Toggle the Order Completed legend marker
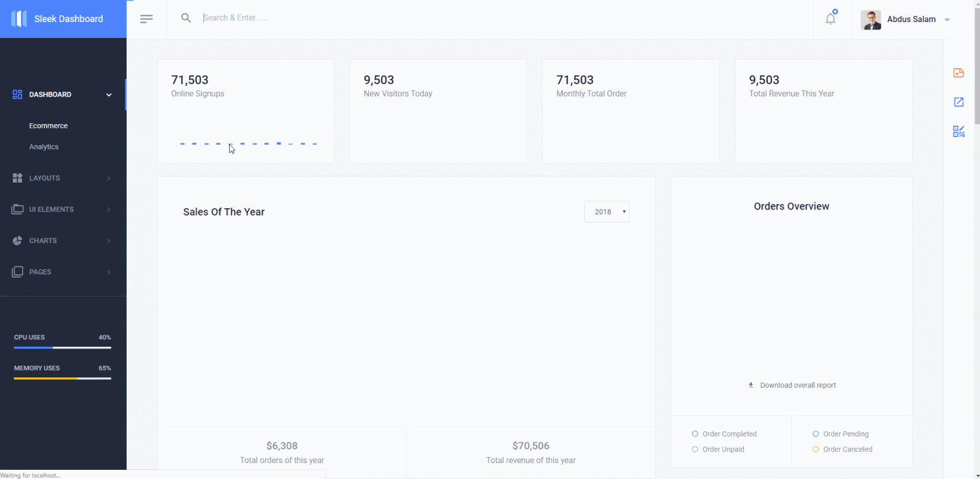980x479 pixels. click(695, 434)
